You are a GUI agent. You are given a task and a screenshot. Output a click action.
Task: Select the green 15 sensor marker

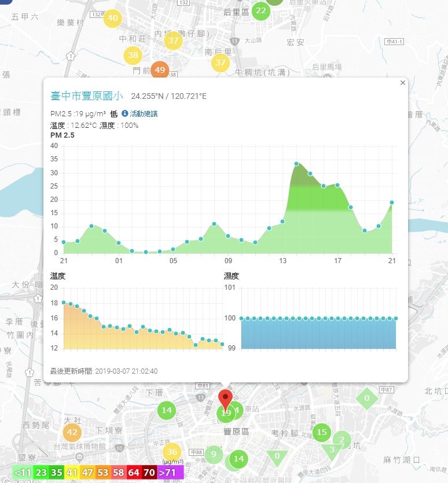[x=322, y=432]
